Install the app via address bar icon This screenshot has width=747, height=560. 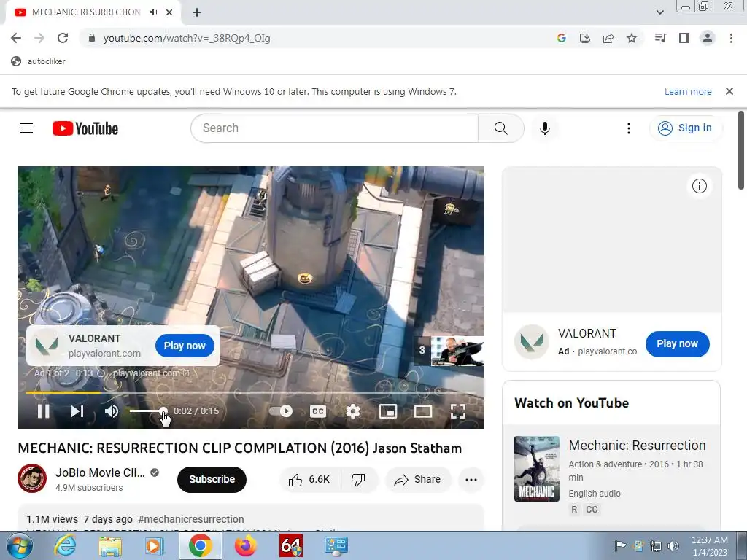click(585, 38)
